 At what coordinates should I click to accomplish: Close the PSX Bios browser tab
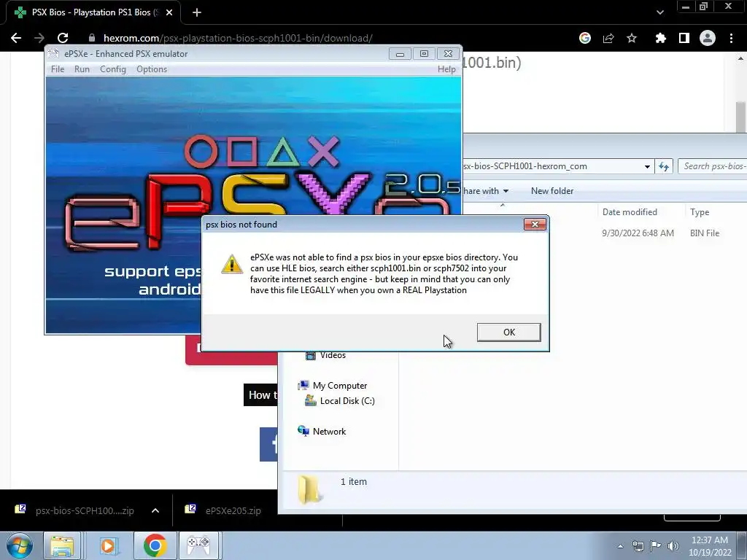pyautogui.click(x=169, y=12)
